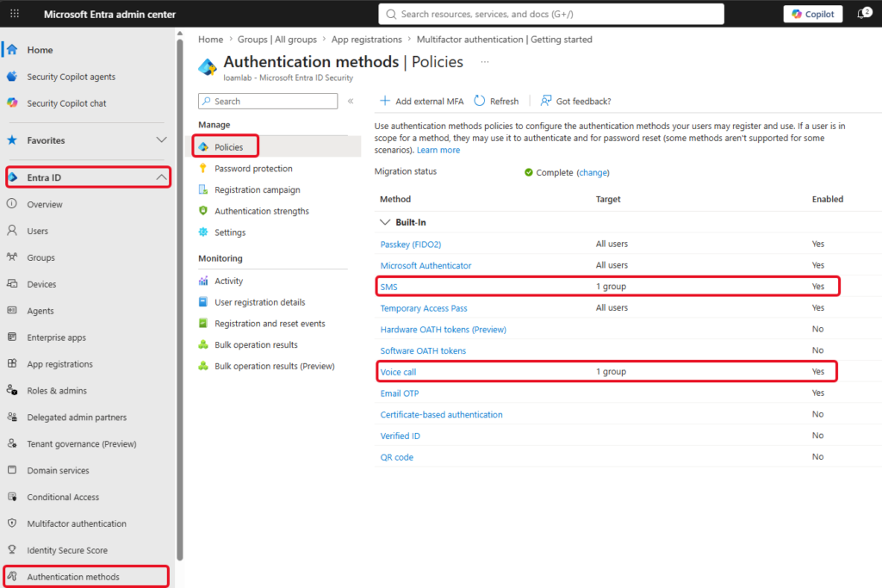Click the Security Copilot agents icon
Viewport: 882px width, 588px height.
(12, 77)
